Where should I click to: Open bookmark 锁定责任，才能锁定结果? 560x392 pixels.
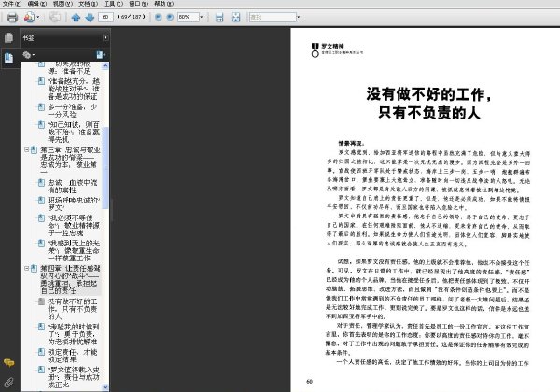tap(73, 356)
